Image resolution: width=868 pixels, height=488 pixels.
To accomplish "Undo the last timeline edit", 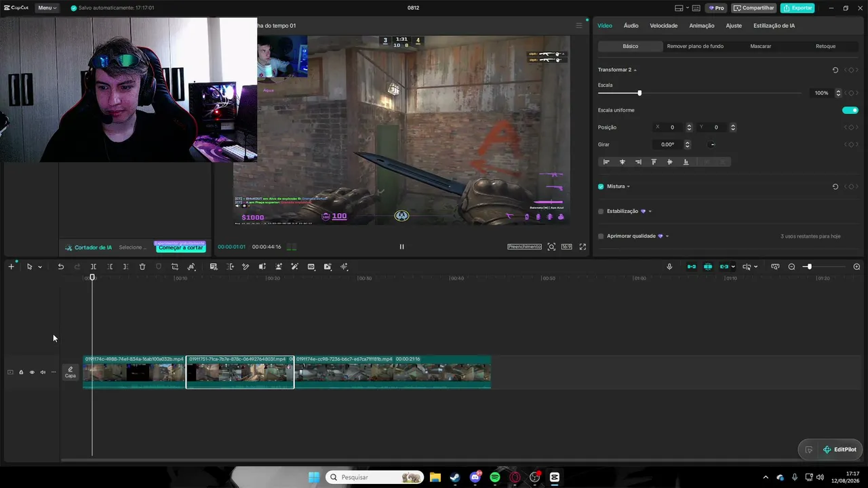I will (x=60, y=267).
